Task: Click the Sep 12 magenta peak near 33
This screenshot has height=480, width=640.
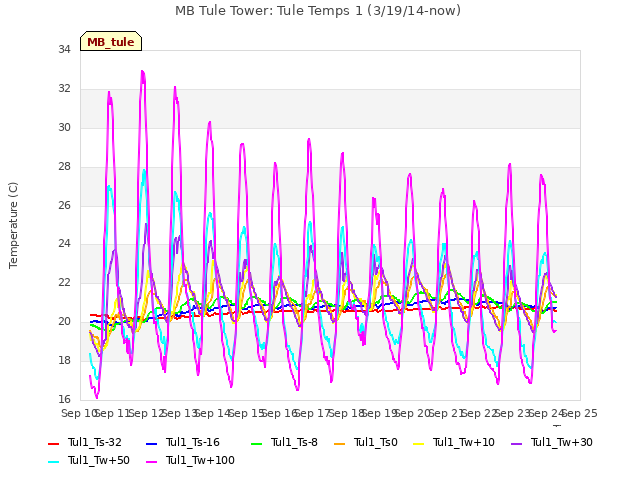Action: tap(142, 72)
